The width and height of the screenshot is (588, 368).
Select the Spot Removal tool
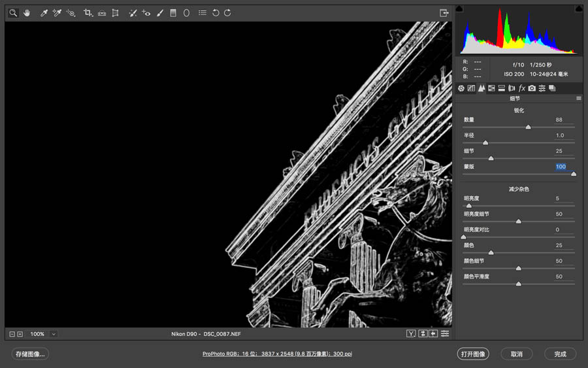point(133,13)
